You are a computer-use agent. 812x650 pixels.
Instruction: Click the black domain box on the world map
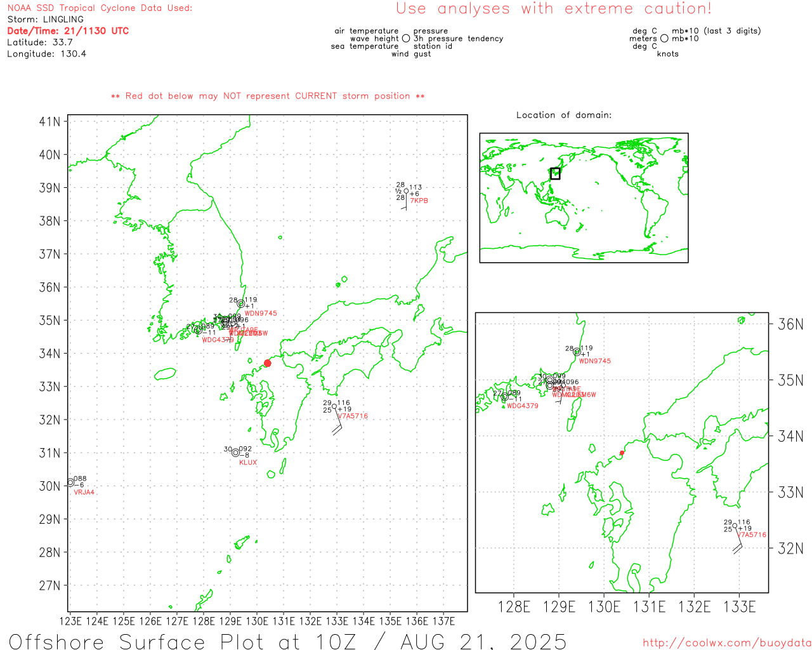(x=555, y=173)
